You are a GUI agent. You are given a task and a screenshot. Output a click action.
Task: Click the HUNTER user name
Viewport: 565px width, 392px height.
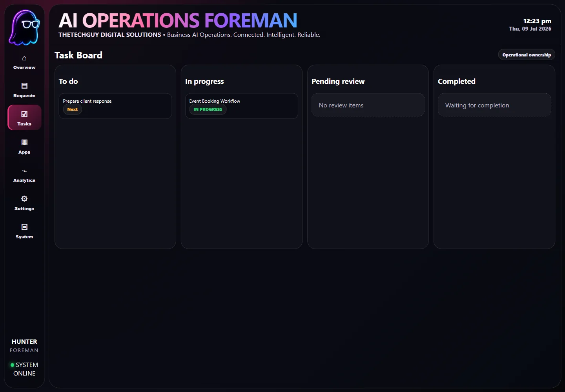tap(24, 342)
